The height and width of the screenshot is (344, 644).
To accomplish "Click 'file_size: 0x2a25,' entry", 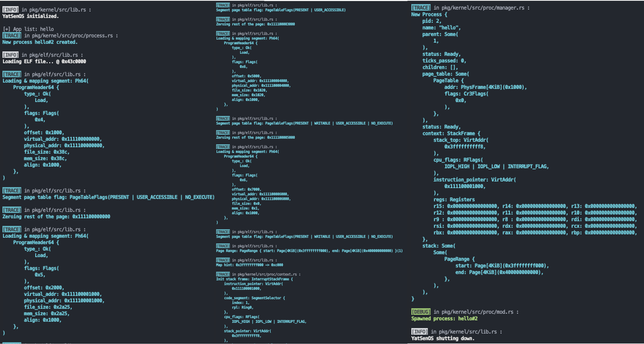I will [48, 307].
